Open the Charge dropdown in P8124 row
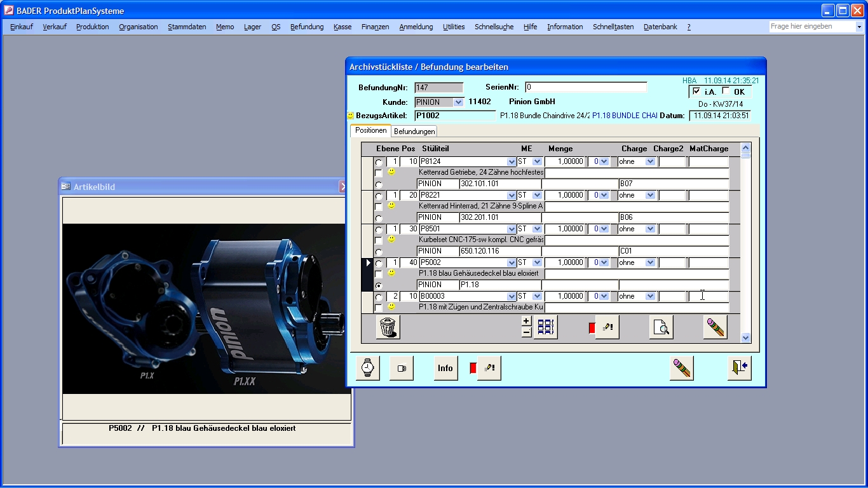Viewport: 868px width, 488px height. pos(650,162)
